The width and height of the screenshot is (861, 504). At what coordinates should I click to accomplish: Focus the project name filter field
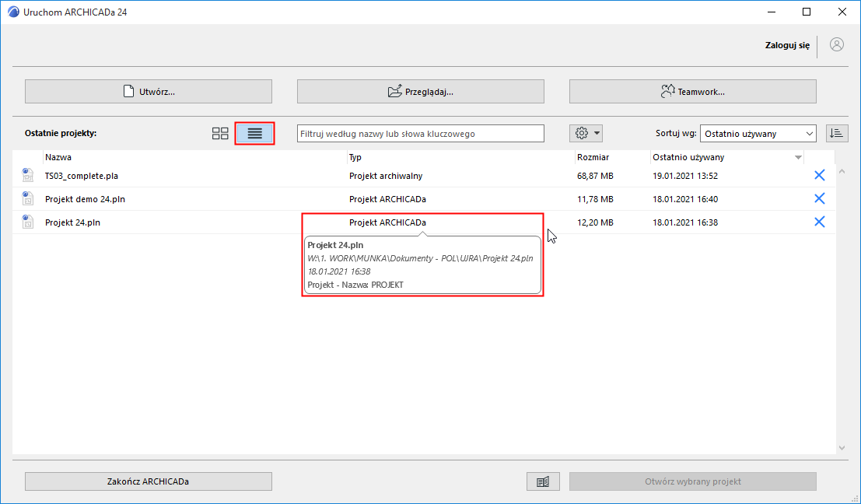click(421, 134)
